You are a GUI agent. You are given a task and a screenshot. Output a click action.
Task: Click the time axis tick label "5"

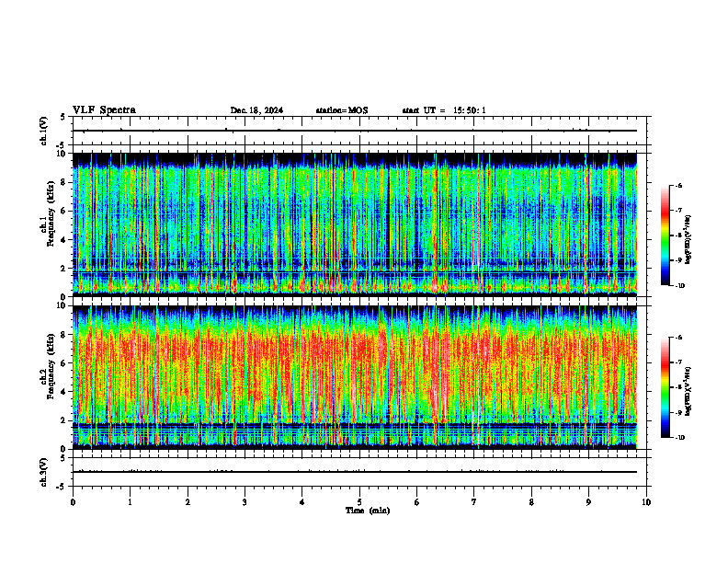(359, 502)
